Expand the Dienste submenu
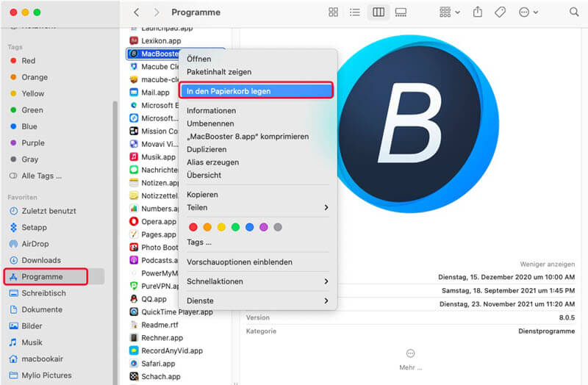The image size is (588, 385). click(x=258, y=301)
